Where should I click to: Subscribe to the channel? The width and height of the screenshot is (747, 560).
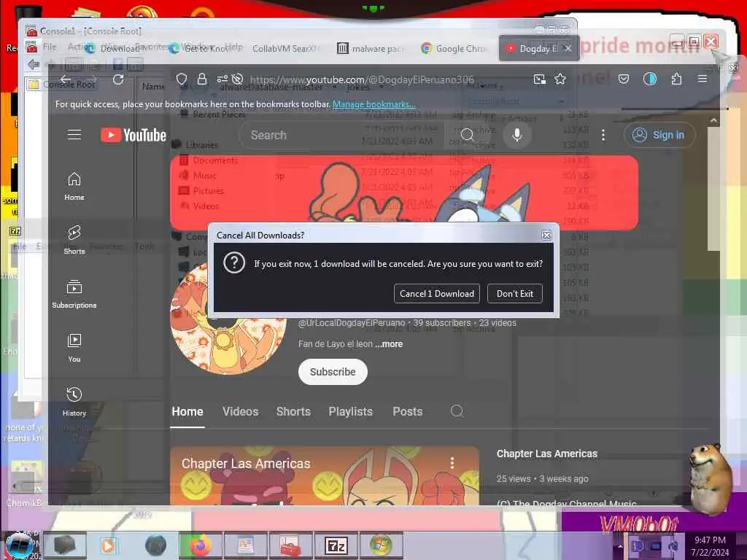(x=333, y=372)
